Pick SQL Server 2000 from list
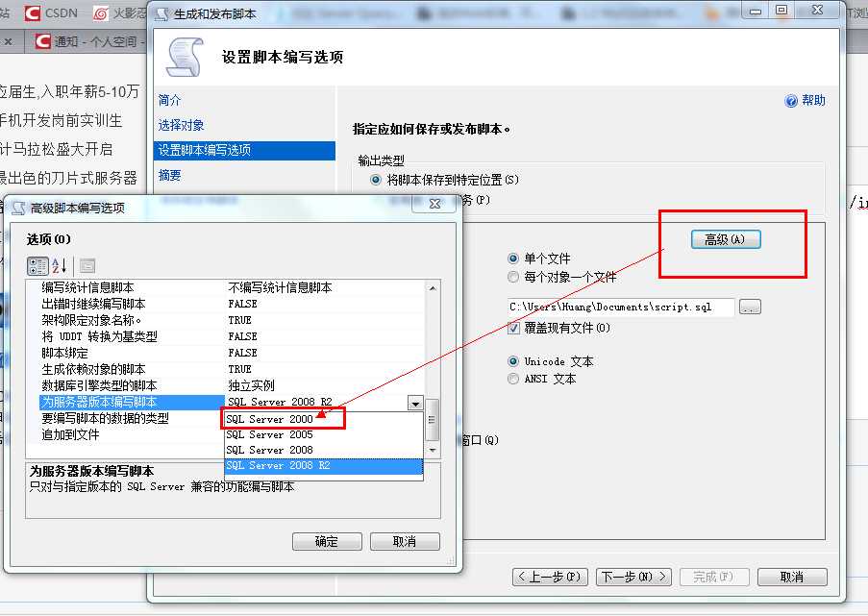 [324, 419]
